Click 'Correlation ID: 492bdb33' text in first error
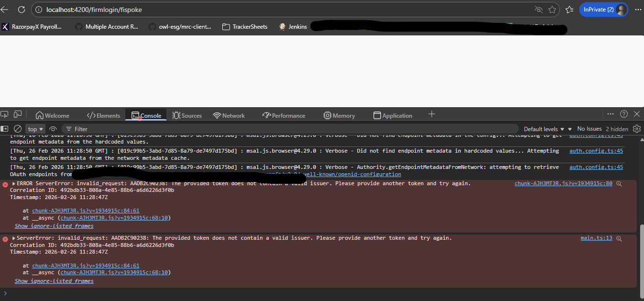This screenshot has height=301, width=644. coord(92,190)
